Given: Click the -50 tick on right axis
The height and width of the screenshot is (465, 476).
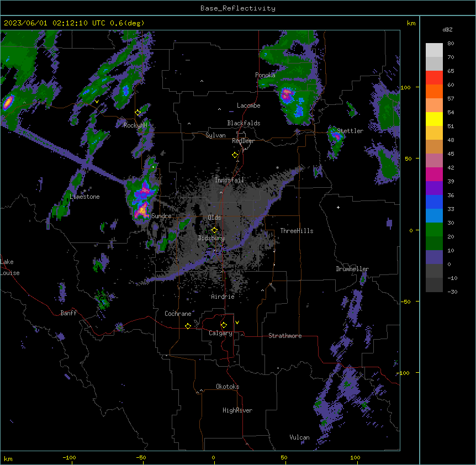Looking at the screenshot, I should tap(405, 302).
